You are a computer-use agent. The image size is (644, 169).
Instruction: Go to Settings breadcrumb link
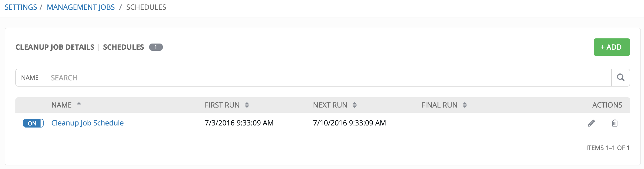(x=21, y=7)
